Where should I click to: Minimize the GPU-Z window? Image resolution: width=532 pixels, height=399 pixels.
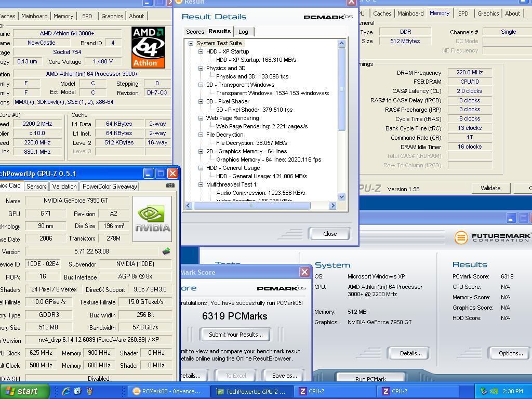148,174
